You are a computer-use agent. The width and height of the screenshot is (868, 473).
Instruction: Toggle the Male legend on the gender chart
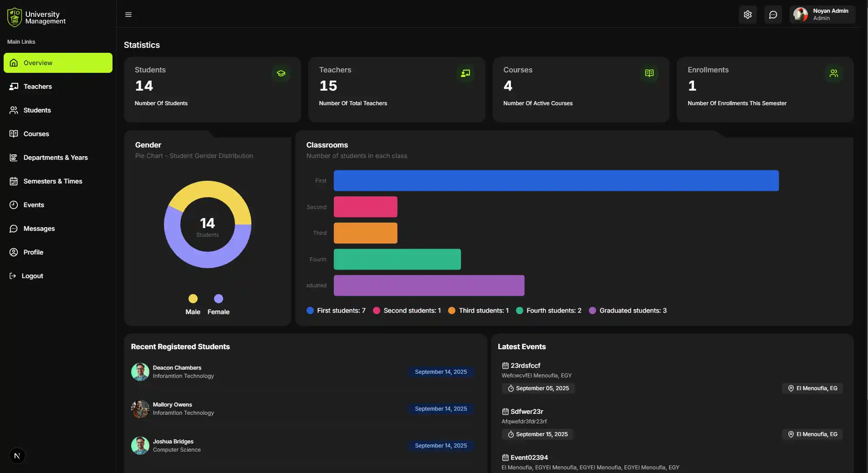tap(193, 304)
